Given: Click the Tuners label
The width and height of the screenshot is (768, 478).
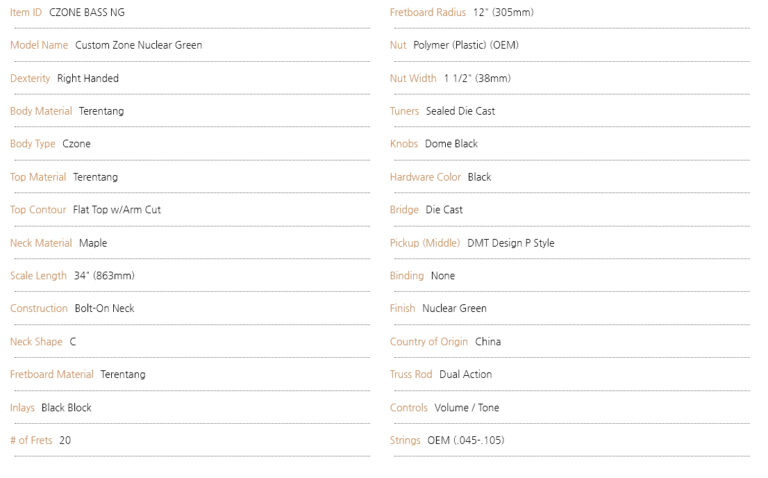Looking at the screenshot, I should click(404, 111).
